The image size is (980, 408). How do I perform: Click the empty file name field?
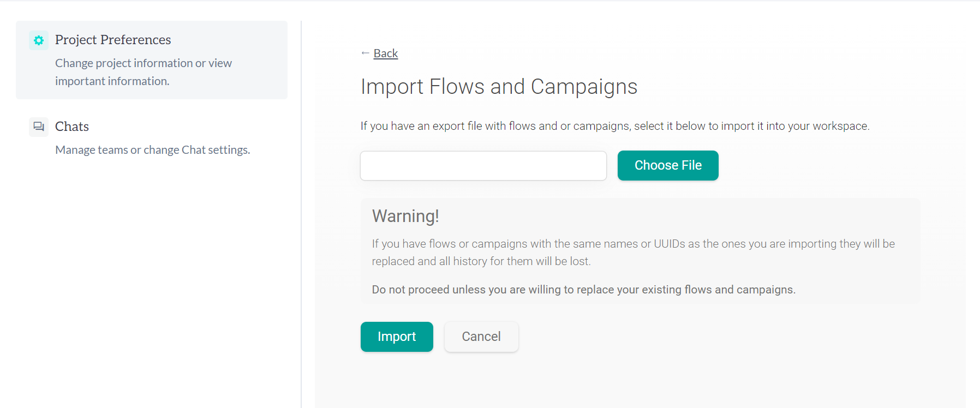(x=483, y=166)
